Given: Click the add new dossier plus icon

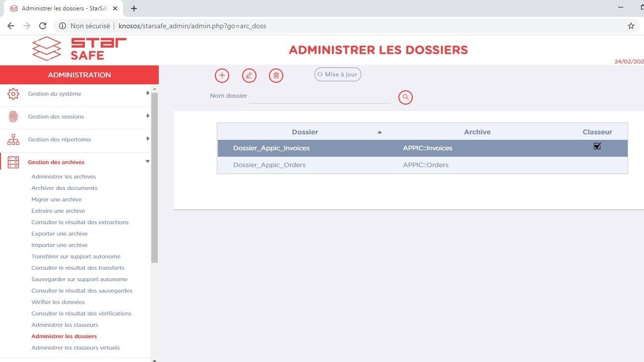Looking at the screenshot, I should pos(222,75).
